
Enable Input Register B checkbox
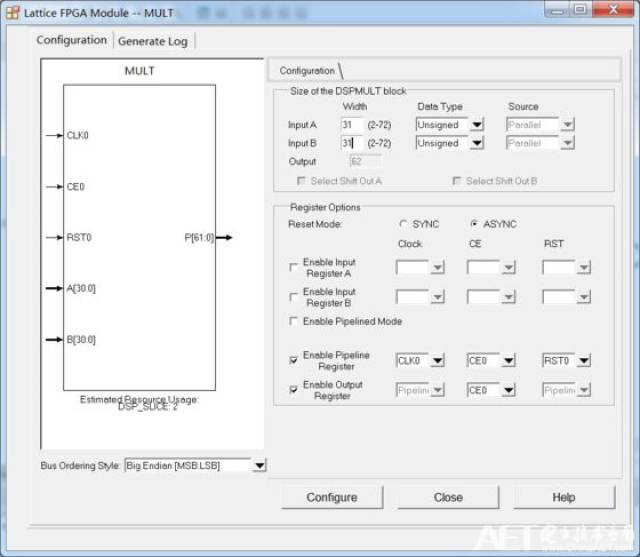(293, 297)
